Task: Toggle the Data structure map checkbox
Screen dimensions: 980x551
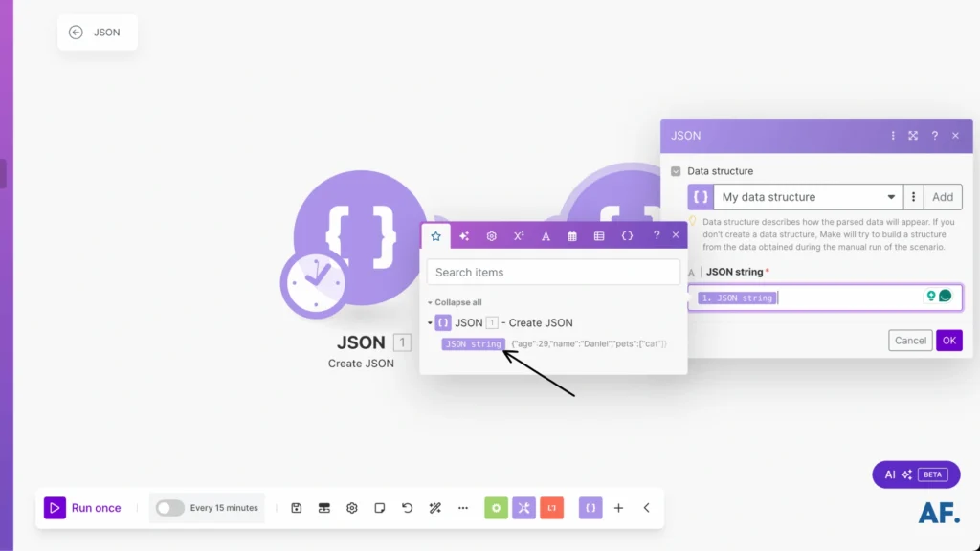Action: (676, 171)
